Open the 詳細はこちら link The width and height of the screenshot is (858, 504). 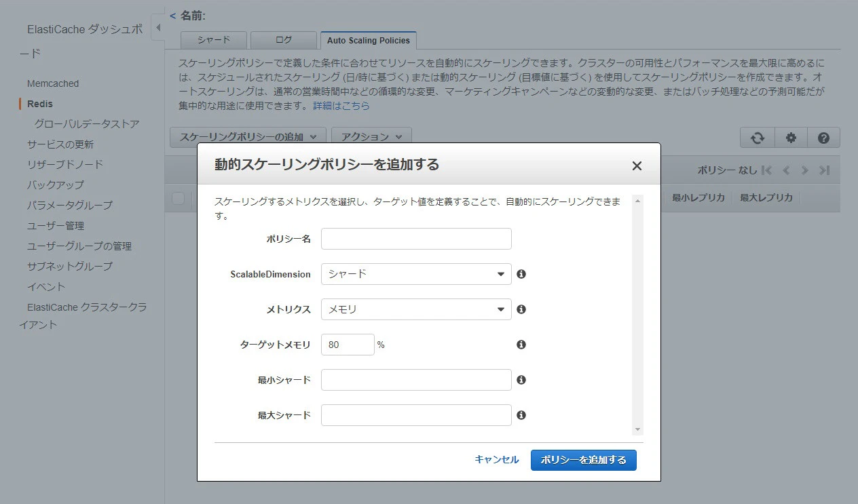pyautogui.click(x=341, y=106)
